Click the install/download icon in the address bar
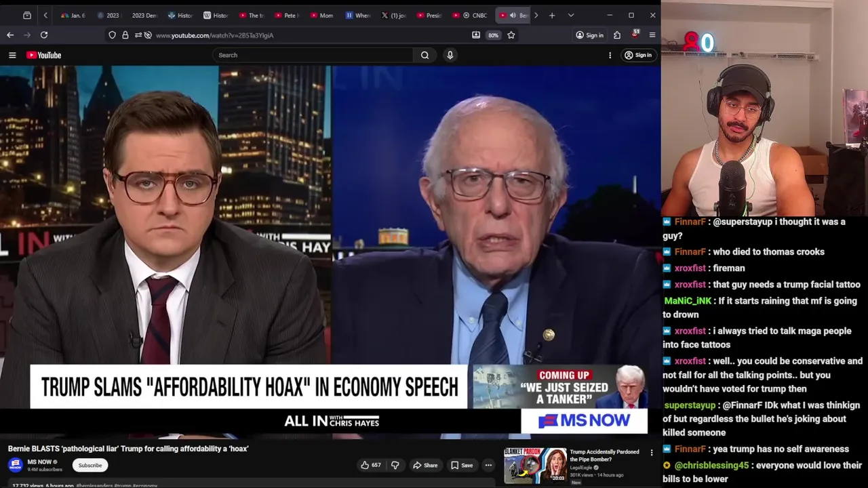868x488 pixels. pos(476,35)
